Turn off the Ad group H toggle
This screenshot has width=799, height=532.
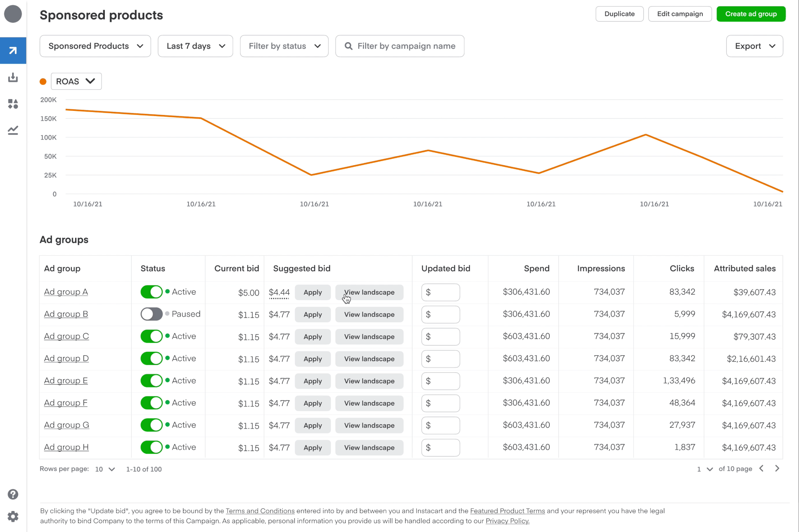(151, 447)
